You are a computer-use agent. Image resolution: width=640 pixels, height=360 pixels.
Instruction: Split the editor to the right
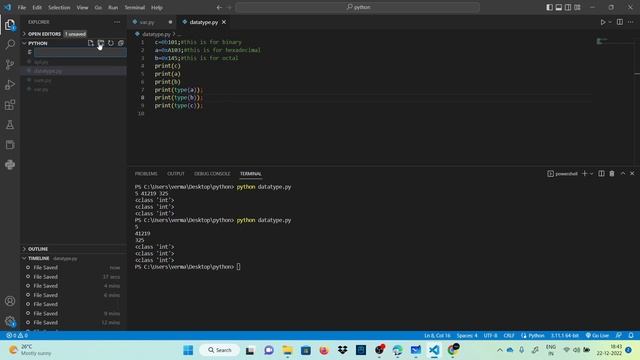pos(620,22)
